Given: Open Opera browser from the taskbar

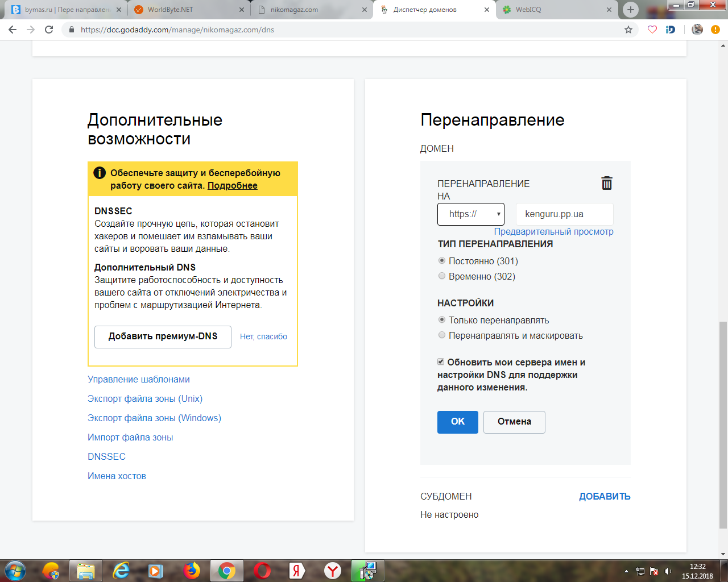Looking at the screenshot, I should point(262,570).
